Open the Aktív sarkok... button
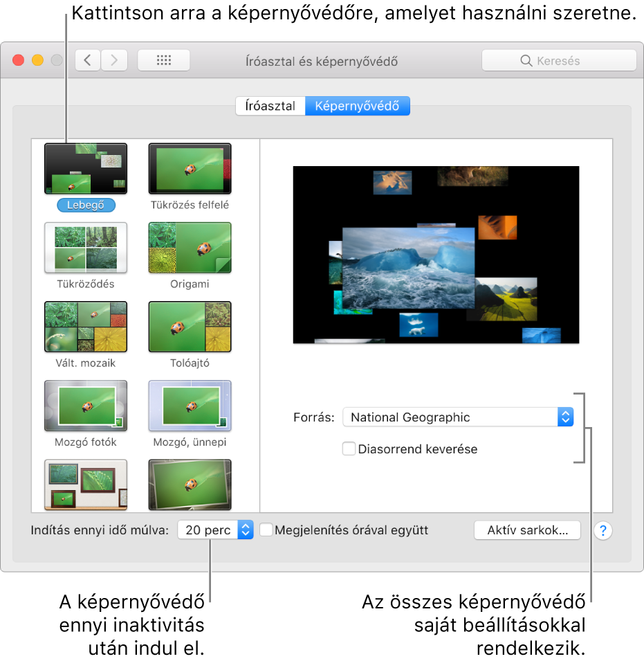The height and width of the screenshot is (661, 644). point(527,530)
